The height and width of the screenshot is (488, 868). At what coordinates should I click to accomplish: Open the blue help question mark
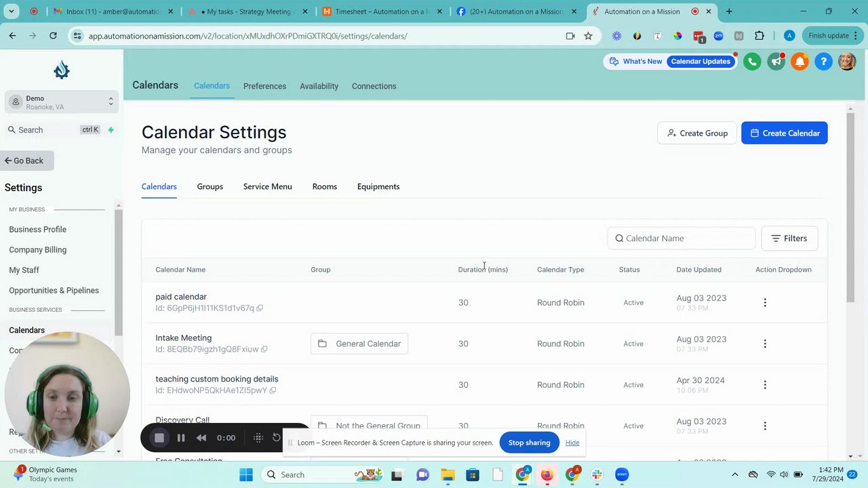[823, 62]
